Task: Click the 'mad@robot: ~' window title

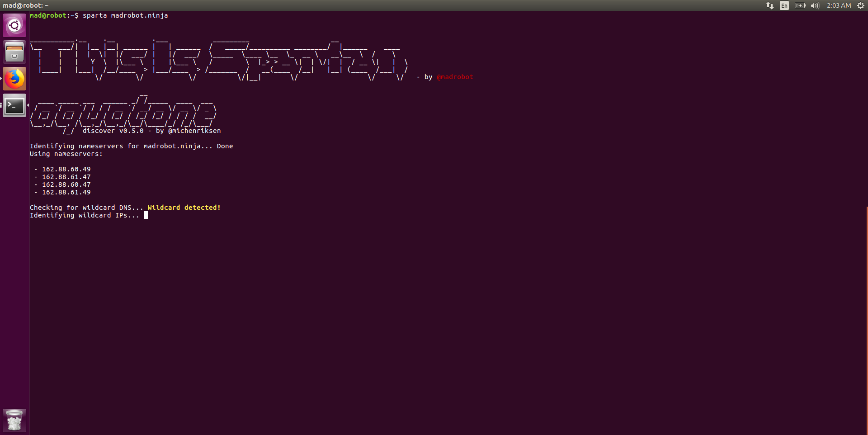Action: click(26, 5)
